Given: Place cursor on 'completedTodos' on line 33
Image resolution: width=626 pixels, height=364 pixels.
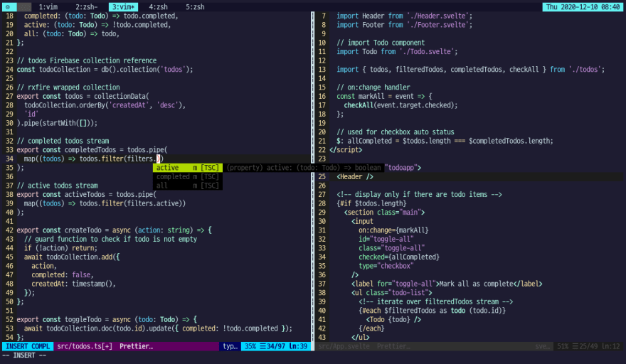Looking at the screenshot, I should (x=90, y=150).
